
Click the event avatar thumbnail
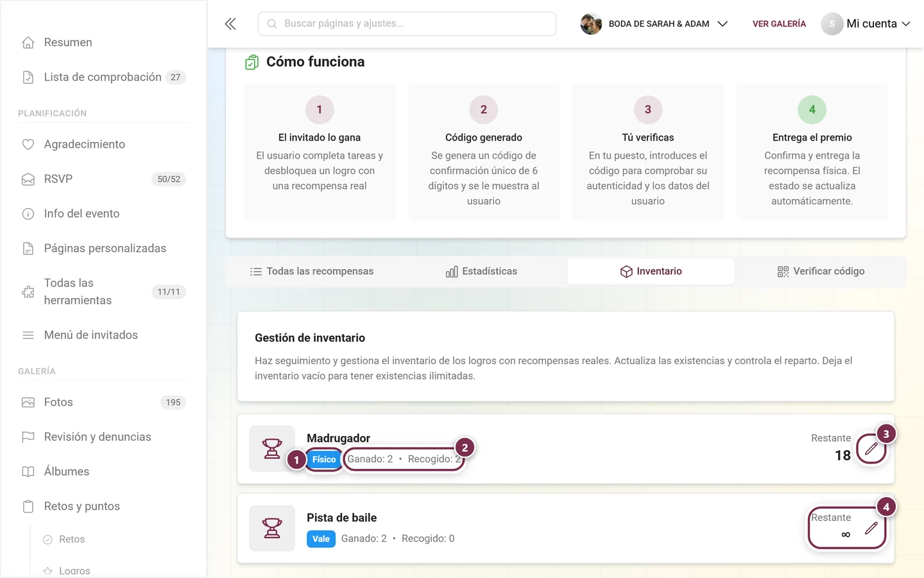(x=591, y=24)
